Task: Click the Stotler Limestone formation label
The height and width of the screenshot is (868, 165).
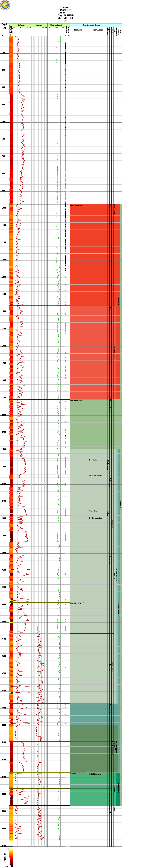Action: pyautogui.click(x=95, y=475)
